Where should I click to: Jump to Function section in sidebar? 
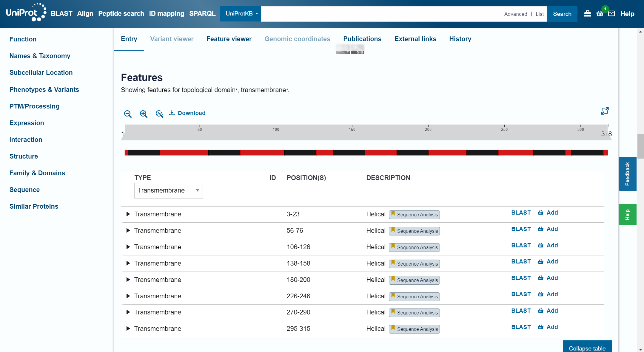tap(23, 39)
